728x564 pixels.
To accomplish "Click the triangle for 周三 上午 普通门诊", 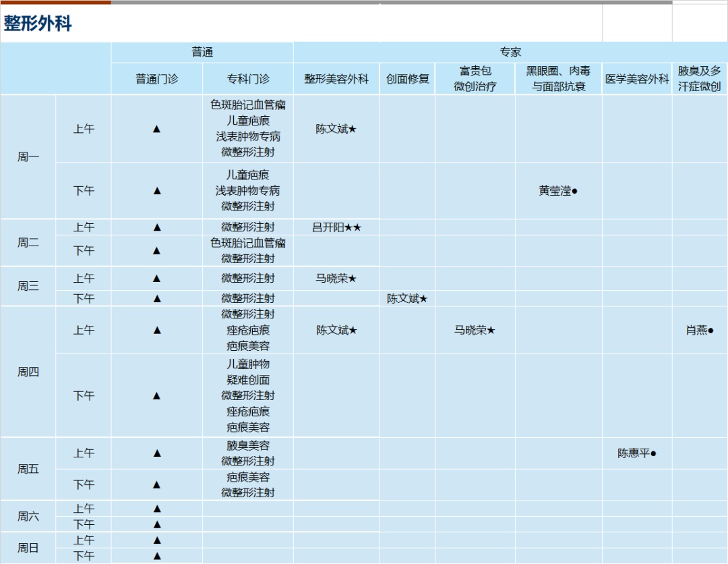I will point(156,278).
